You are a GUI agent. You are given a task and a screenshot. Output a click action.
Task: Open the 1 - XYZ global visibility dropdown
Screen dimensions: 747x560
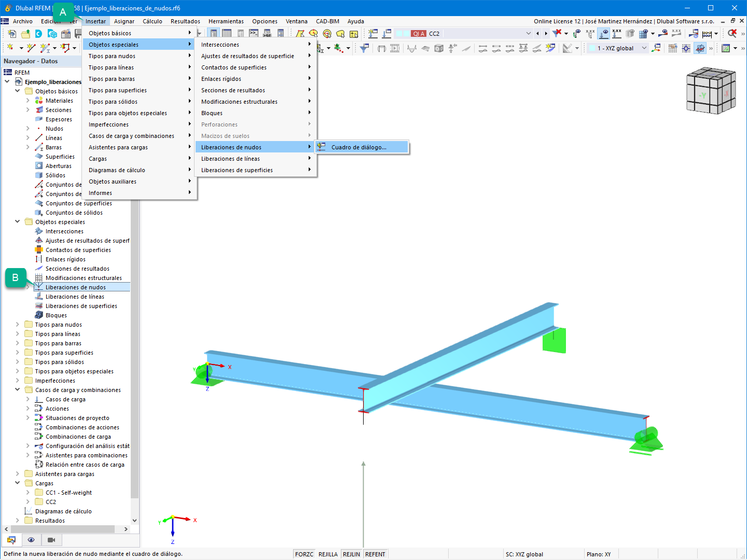tap(644, 48)
